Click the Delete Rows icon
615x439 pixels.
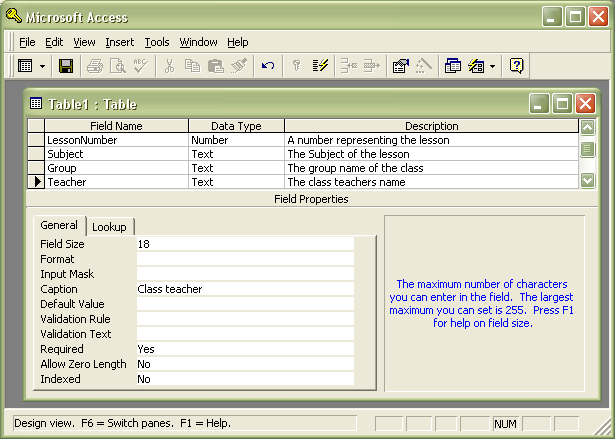pos(372,66)
